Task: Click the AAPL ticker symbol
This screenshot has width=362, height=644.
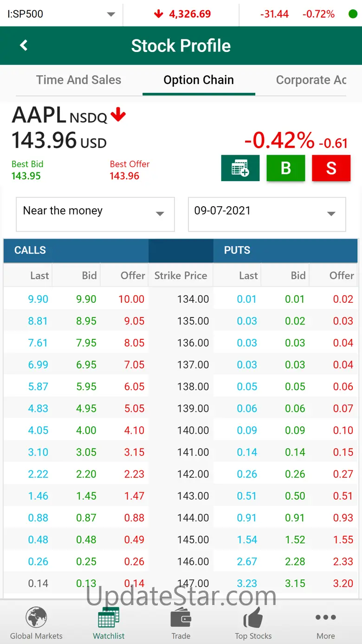Action: coord(39,115)
